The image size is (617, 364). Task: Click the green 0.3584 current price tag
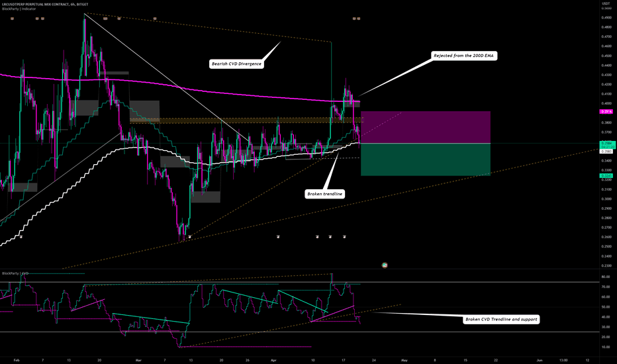(608, 144)
